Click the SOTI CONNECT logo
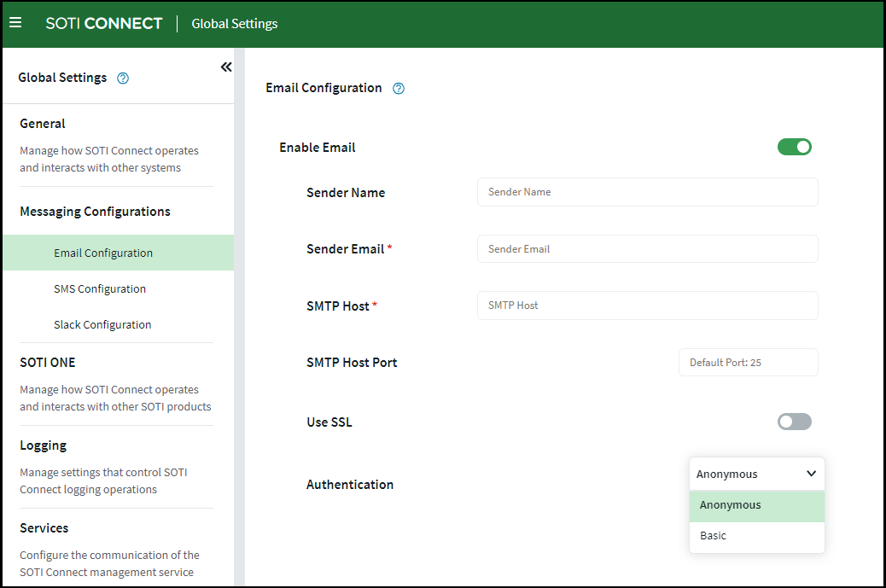The image size is (886, 588). coord(104,23)
